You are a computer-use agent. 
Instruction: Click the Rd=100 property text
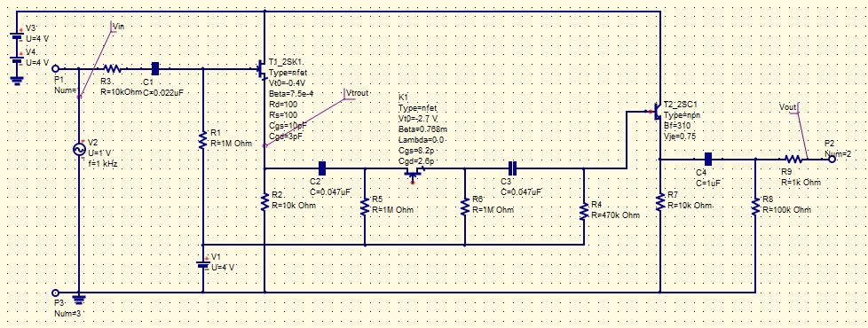[283, 105]
